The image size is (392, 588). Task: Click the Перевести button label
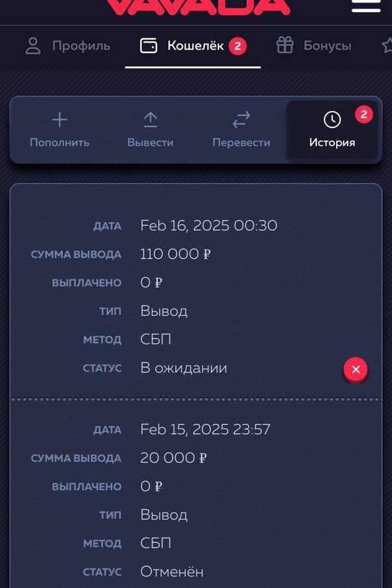coord(241,143)
